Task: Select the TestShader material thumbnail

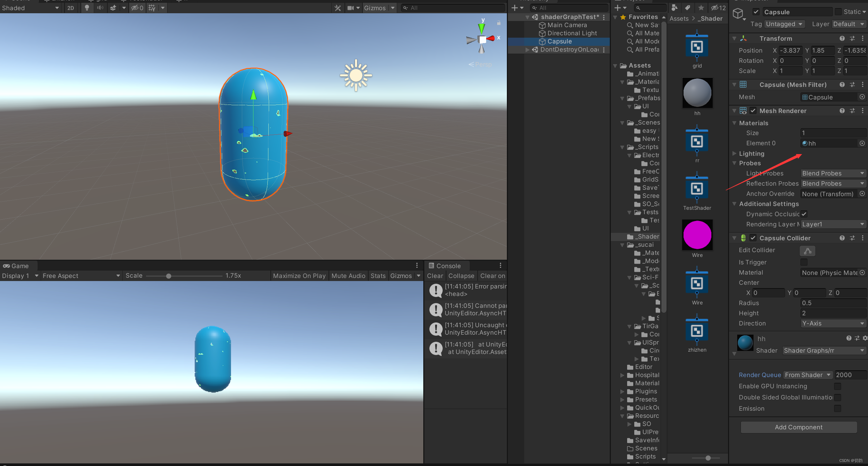Action: click(x=696, y=189)
